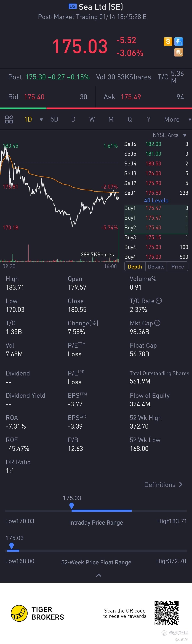Switch order book to Price view
Screen dimensions: 192x644
pyautogui.click(x=177, y=267)
